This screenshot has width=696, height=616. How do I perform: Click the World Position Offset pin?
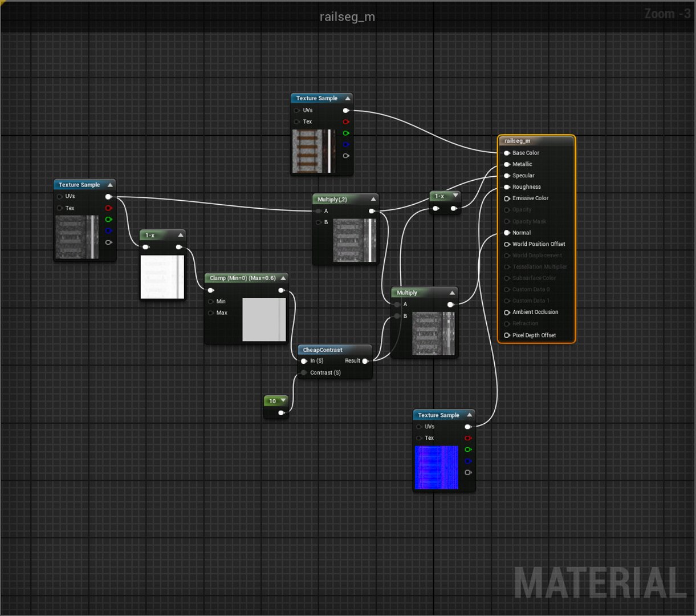click(507, 244)
